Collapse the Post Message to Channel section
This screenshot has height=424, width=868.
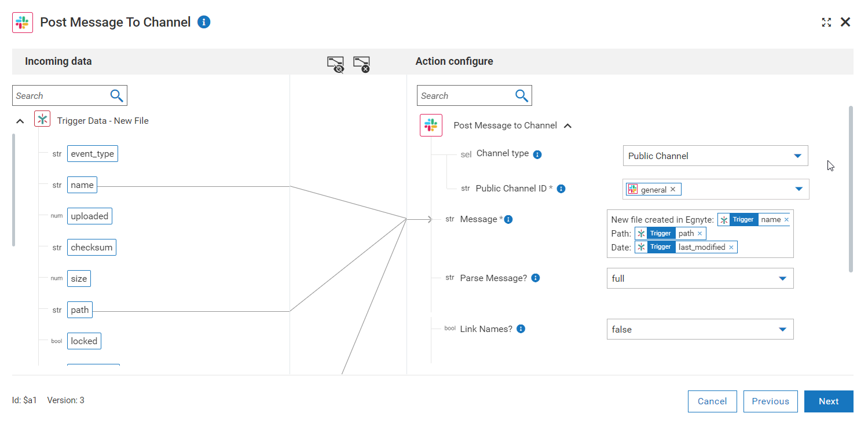[568, 125]
